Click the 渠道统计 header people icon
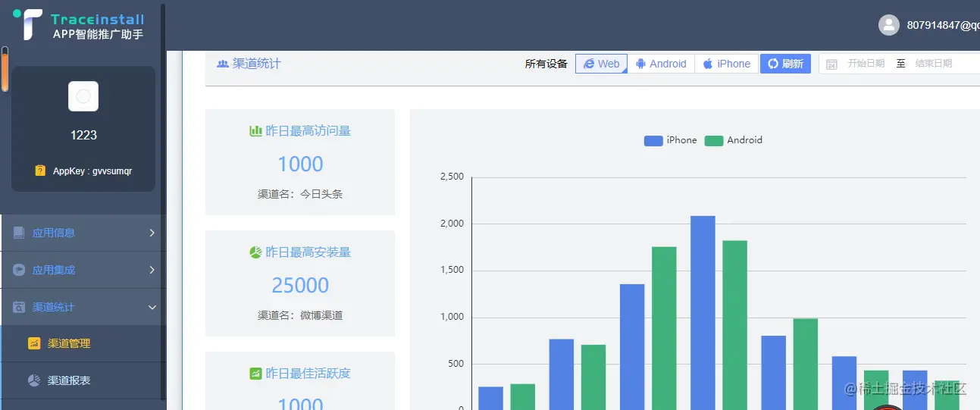Screen dimensions: 980x410 click(x=223, y=64)
